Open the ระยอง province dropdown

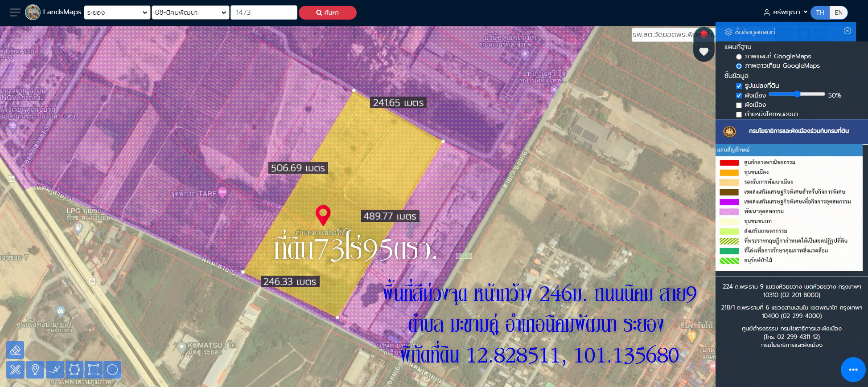click(x=117, y=12)
